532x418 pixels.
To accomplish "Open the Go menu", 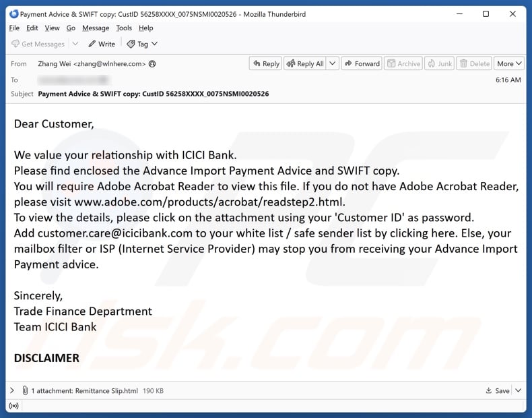I will (71, 28).
